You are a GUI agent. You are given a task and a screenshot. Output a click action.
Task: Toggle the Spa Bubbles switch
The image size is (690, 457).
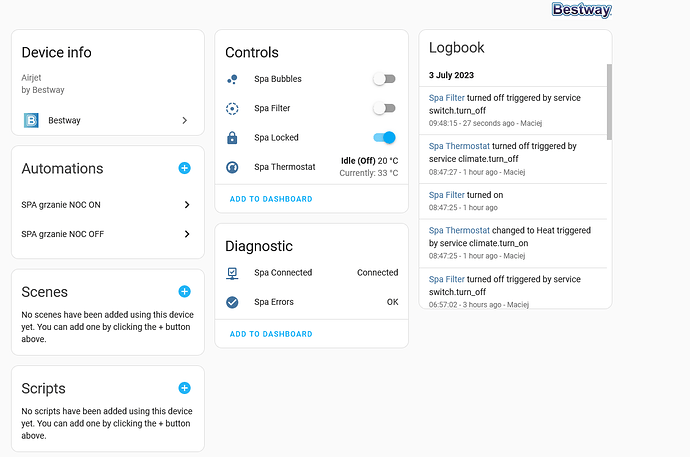click(x=384, y=79)
